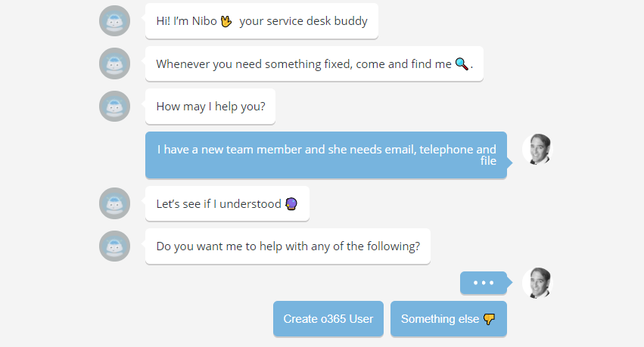The height and width of the screenshot is (347, 644).
Task: Click the waving hand emoji in greeting
Action: click(226, 21)
